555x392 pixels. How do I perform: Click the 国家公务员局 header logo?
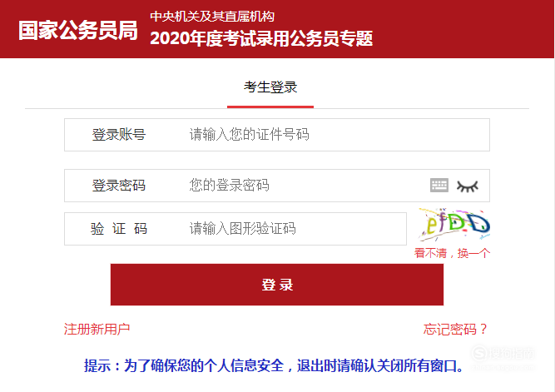click(x=78, y=30)
